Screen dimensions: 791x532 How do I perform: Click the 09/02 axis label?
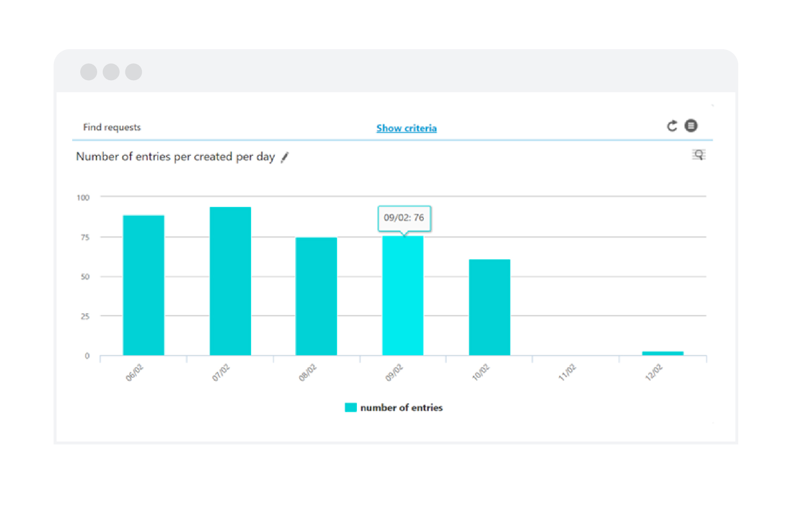(x=394, y=372)
